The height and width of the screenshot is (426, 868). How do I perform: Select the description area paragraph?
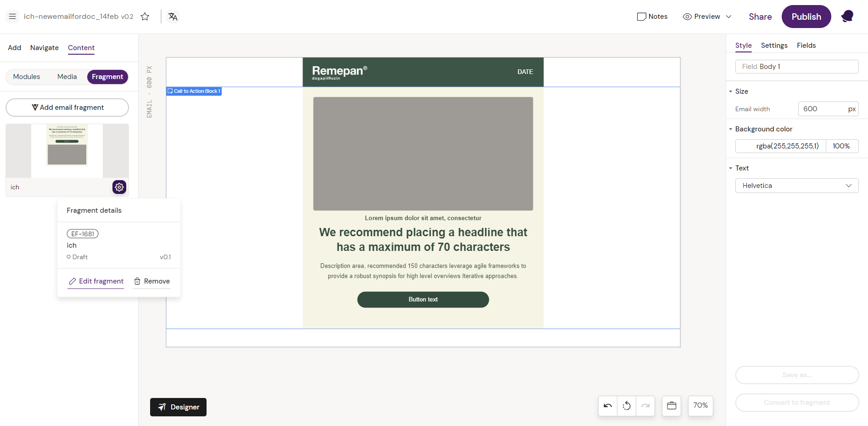[x=423, y=271]
